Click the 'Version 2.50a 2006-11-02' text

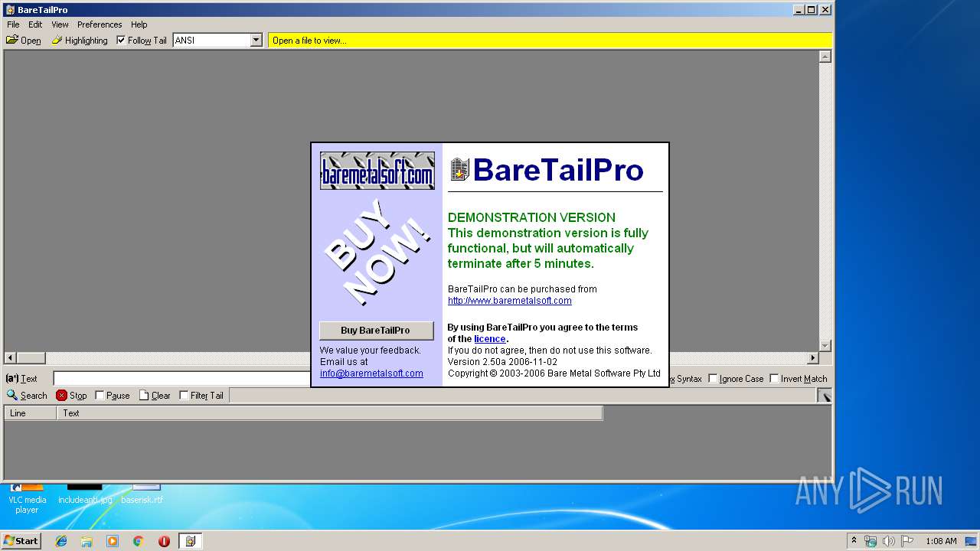click(x=502, y=362)
